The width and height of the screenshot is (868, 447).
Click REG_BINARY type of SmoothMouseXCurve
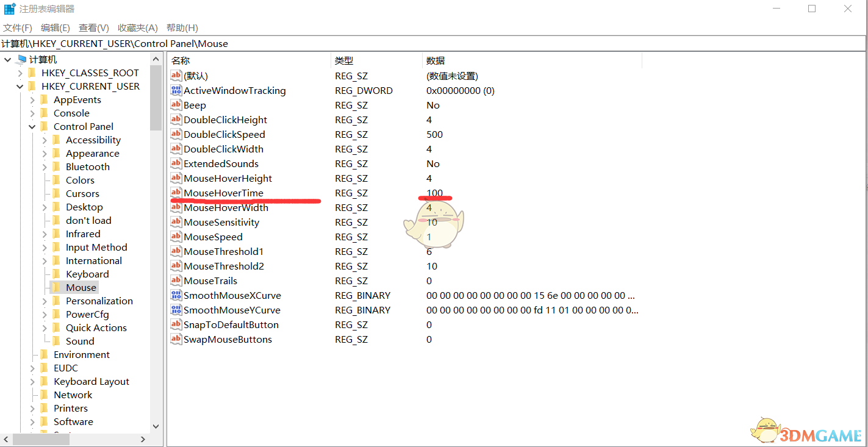point(362,295)
